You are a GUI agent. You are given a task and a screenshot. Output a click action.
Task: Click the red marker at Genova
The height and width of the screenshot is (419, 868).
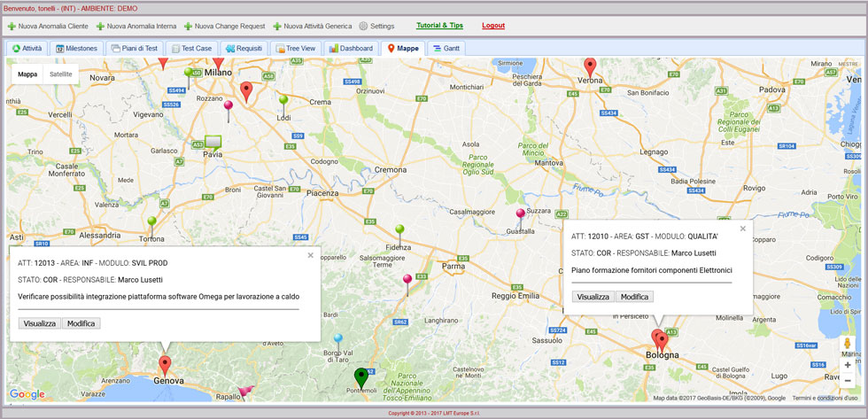(165, 366)
